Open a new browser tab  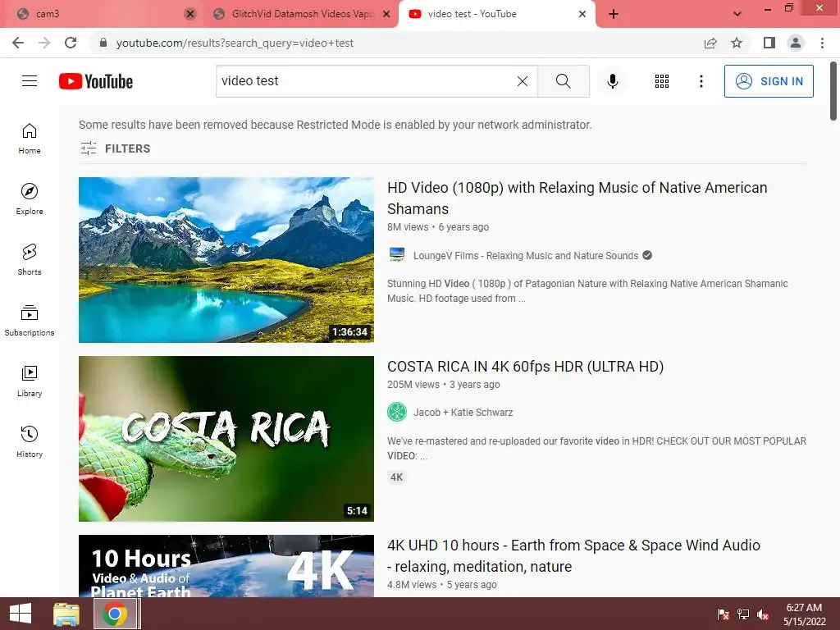click(614, 14)
